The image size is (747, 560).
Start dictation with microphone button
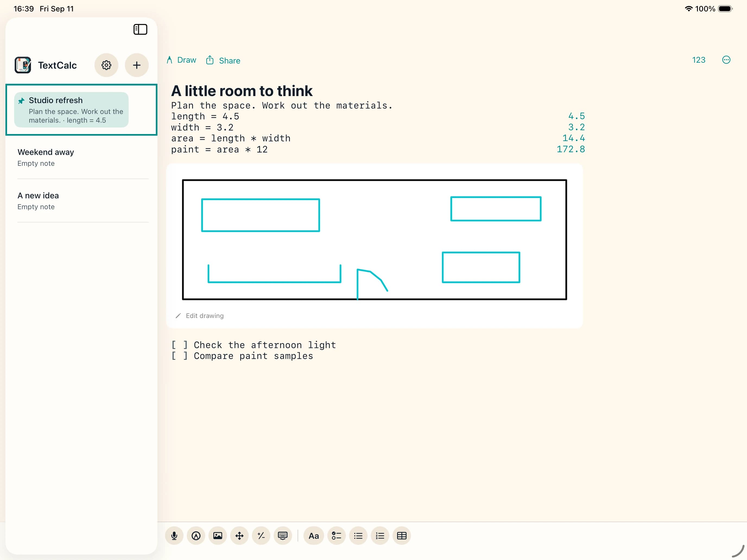tap(174, 536)
